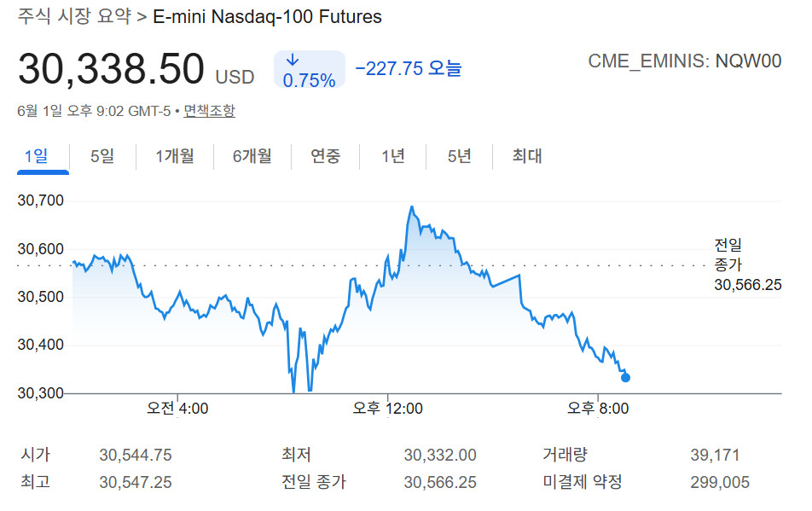812x511 pixels.
Task: Click the CME_EMINIS: NQW00 ticker symbol
Action: pyautogui.click(x=685, y=61)
